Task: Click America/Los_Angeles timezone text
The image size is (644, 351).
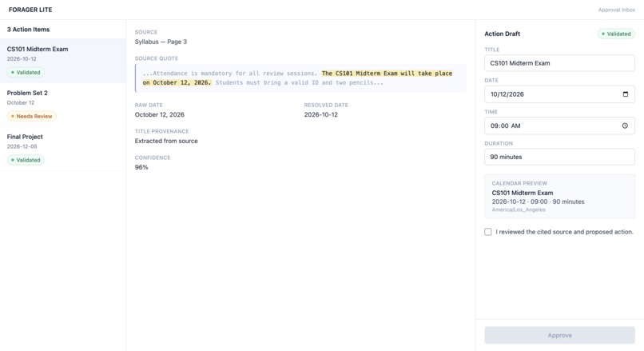Action: tap(519, 209)
